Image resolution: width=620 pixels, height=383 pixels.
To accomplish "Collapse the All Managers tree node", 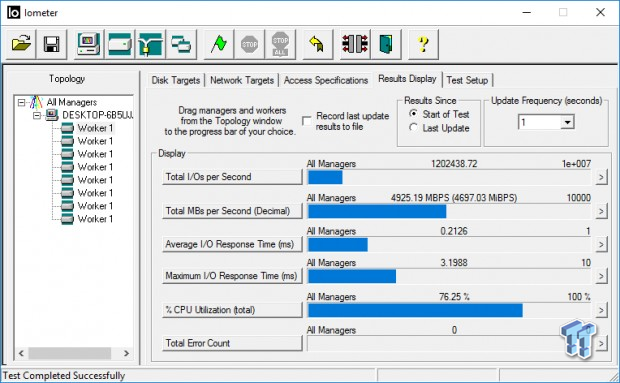I will click(22, 103).
